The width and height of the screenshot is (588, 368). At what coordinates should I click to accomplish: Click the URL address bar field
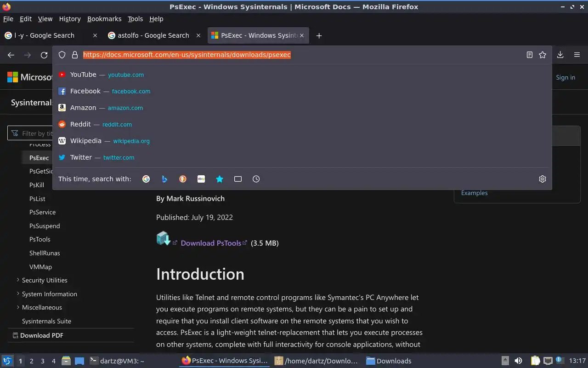[x=303, y=55]
